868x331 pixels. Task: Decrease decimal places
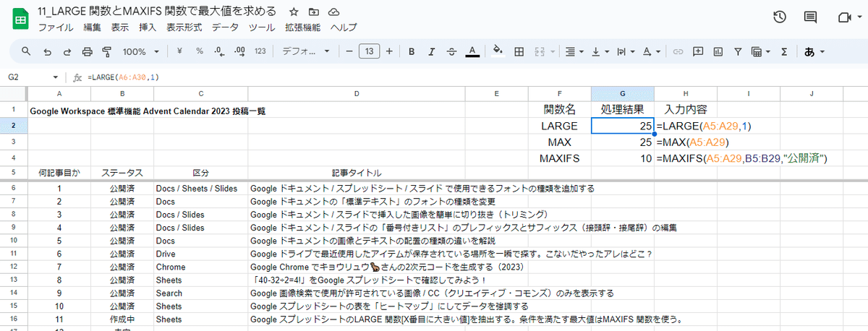(220, 51)
